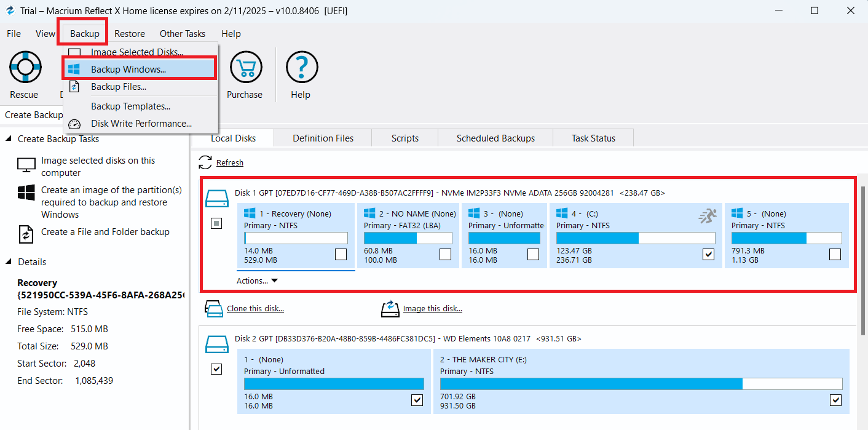Click the Rescue lifebuoy toolbar icon
Viewport: 868px width, 430px height.
click(25, 68)
